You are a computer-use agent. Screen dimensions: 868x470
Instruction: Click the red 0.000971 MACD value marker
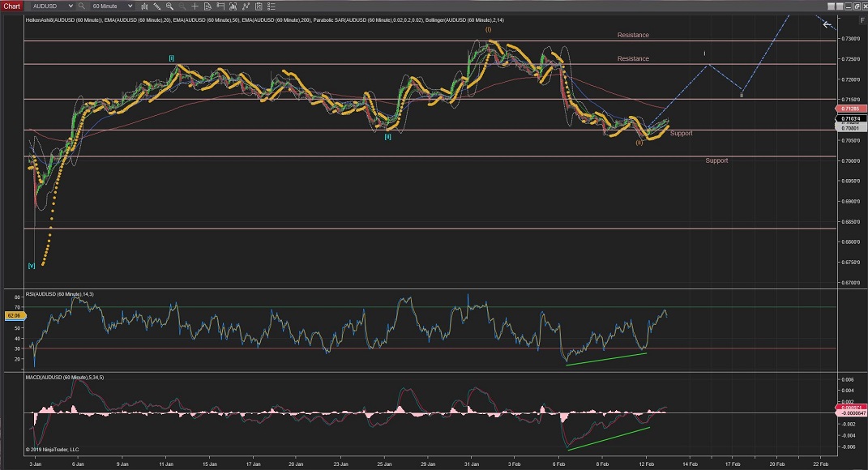[850, 408]
